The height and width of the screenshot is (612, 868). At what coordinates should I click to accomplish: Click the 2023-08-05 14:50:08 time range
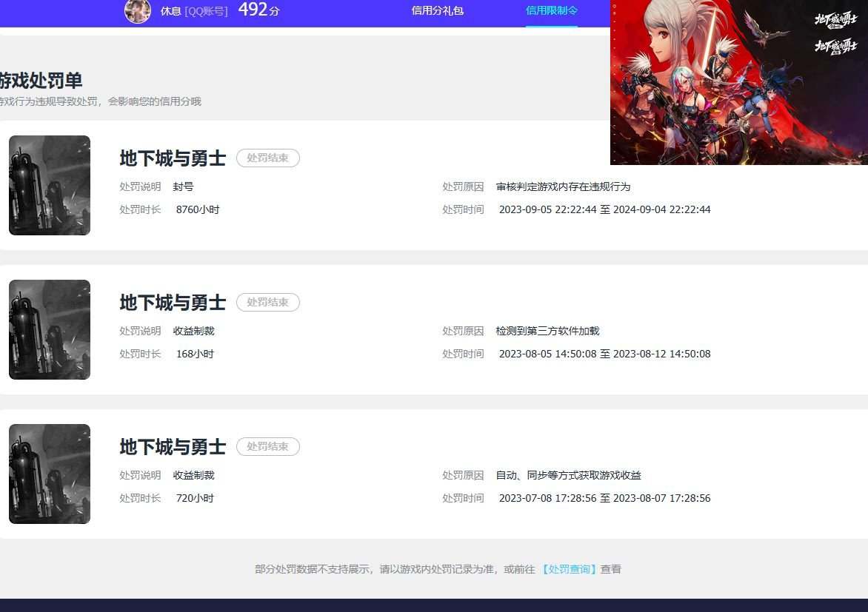click(604, 354)
